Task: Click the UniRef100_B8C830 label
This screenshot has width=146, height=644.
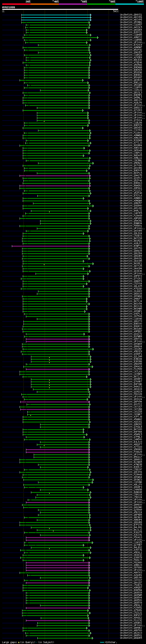Action: tap(131, 60)
